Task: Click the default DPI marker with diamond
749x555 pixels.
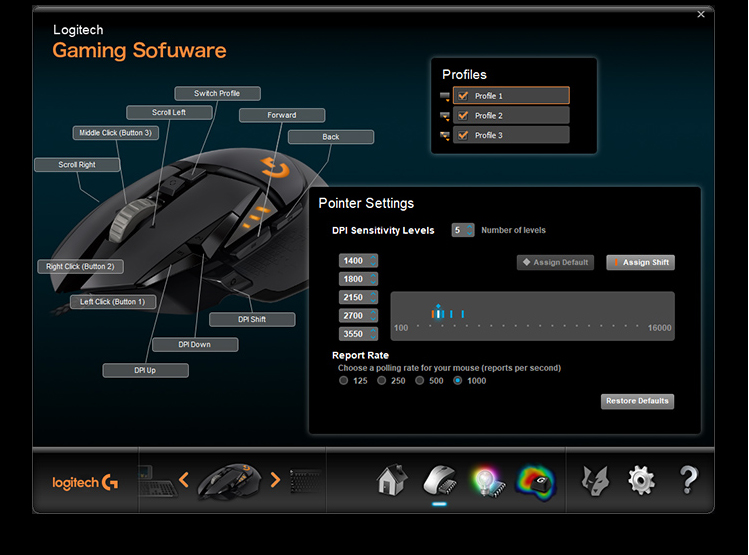Action: click(438, 311)
